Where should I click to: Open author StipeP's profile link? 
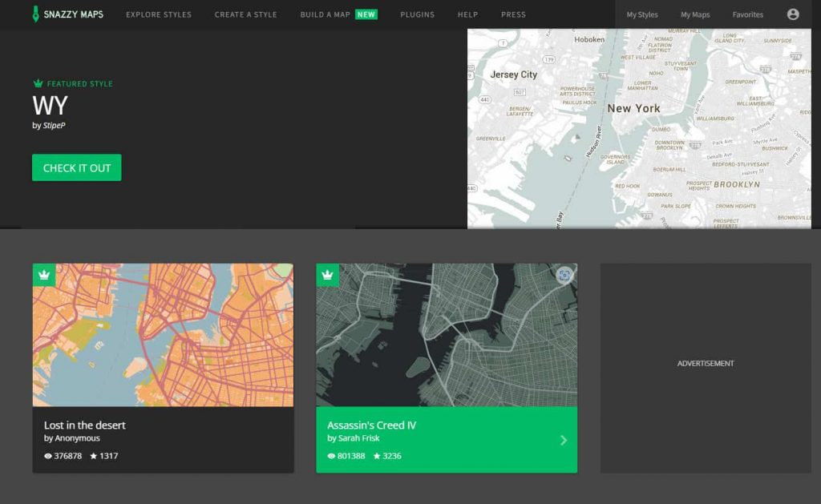point(54,126)
